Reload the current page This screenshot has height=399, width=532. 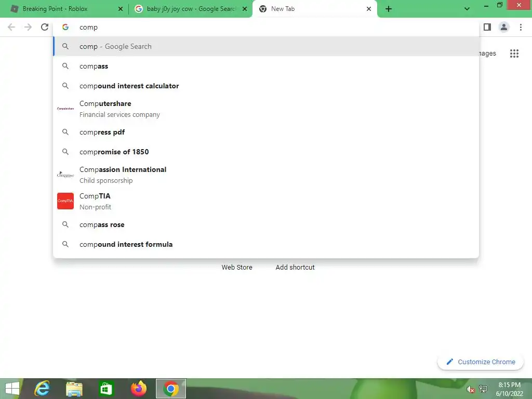(45, 27)
